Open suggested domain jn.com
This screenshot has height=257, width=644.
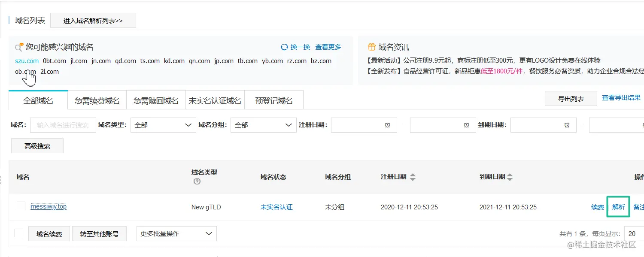(101, 61)
